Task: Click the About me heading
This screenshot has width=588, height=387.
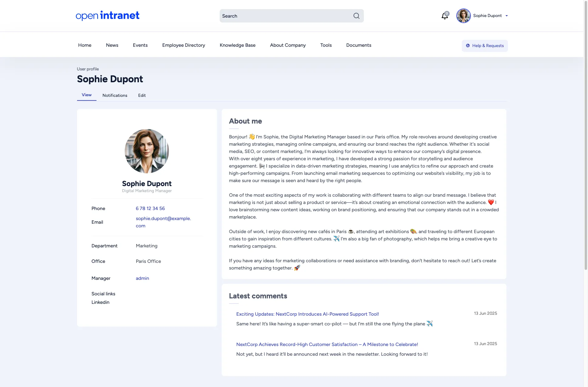Action: tap(245, 121)
